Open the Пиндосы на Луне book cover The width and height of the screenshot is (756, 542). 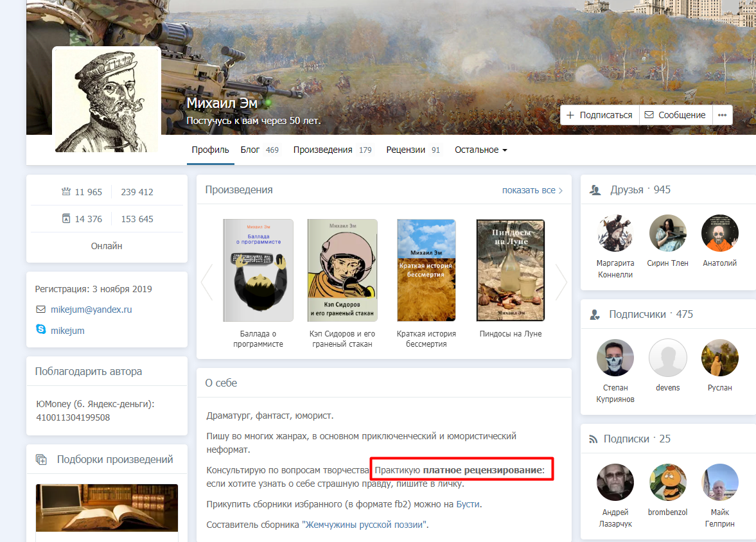[x=511, y=270]
